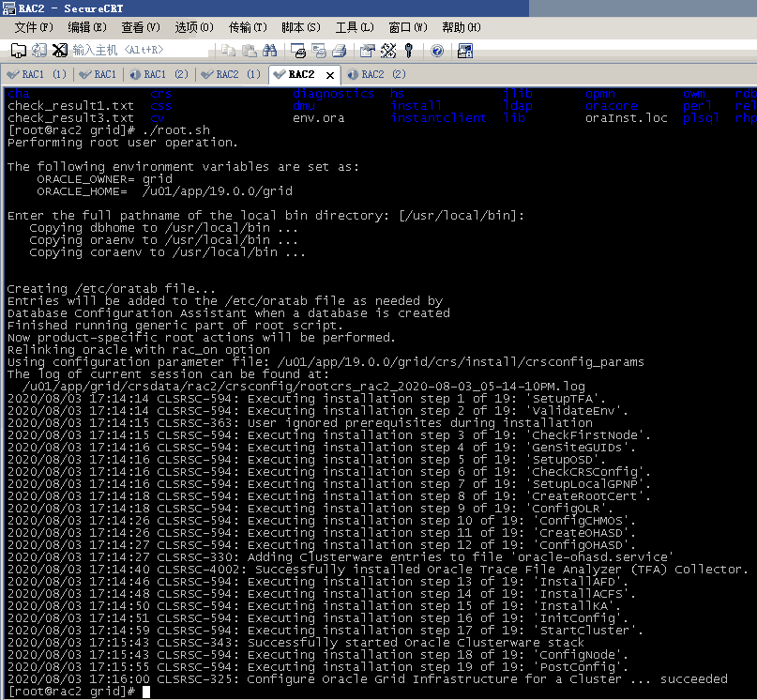Click the Print Screen toolbar icon
Viewport: 757px width, 700px height.
298,51
